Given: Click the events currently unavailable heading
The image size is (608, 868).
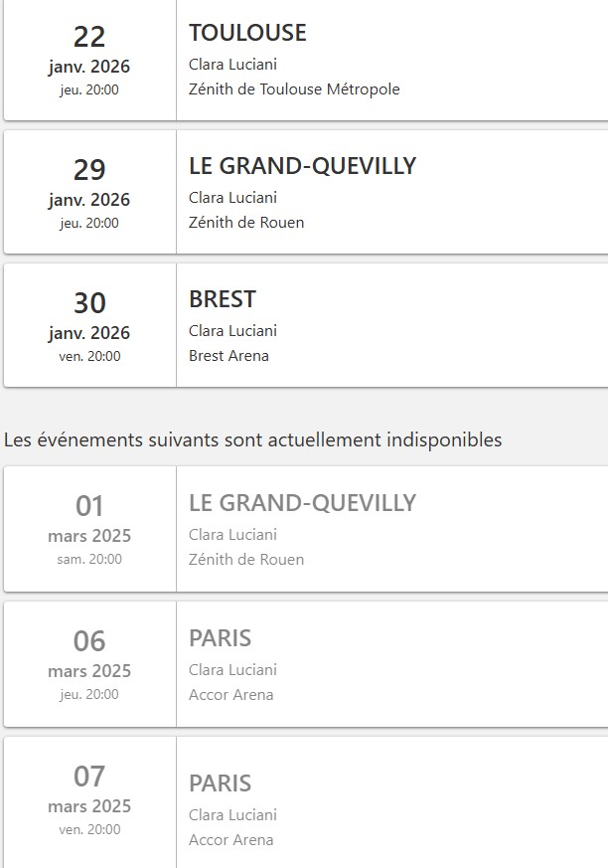Looking at the screenshot, I should coord(253,439).
